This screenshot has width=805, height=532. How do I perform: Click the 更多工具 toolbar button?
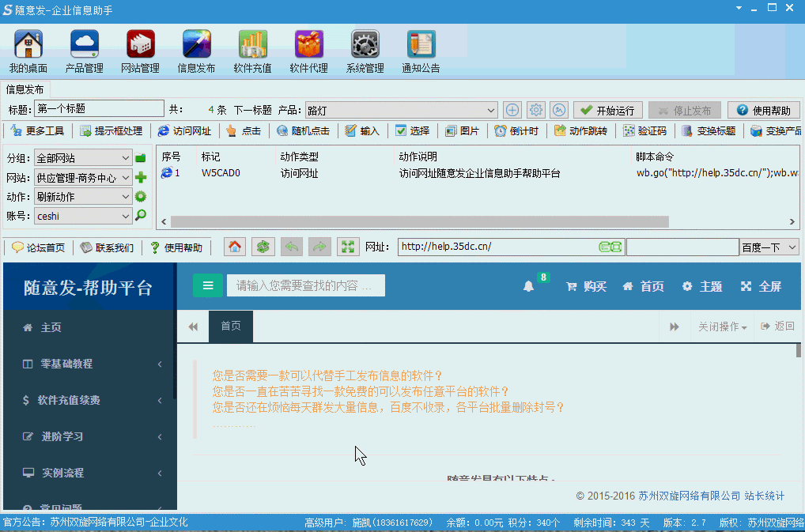[37, 130]
